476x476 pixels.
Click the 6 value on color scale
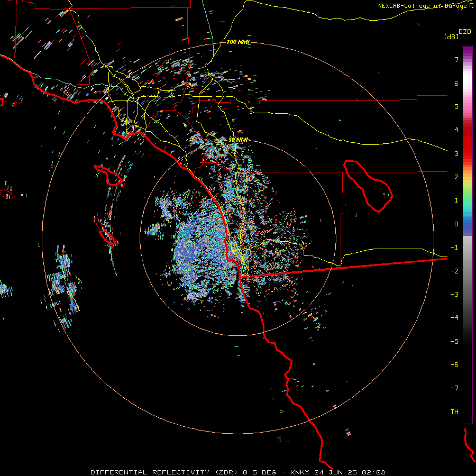tap(456, 83)
